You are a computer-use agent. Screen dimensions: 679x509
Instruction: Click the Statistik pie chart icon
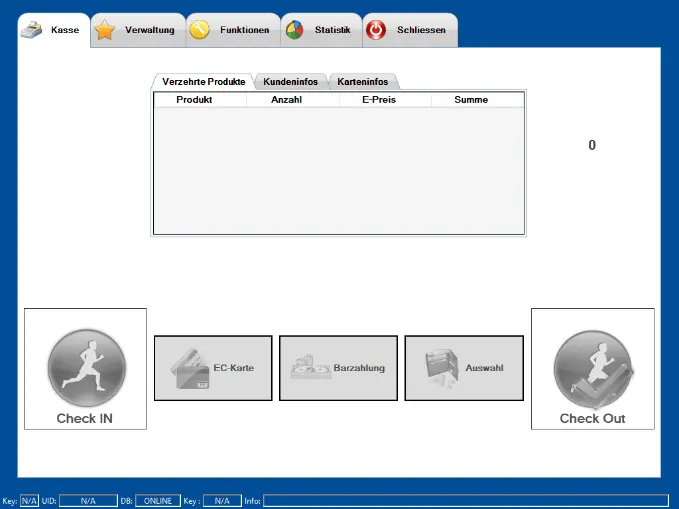pyautogui.click(x=294, y=30)
